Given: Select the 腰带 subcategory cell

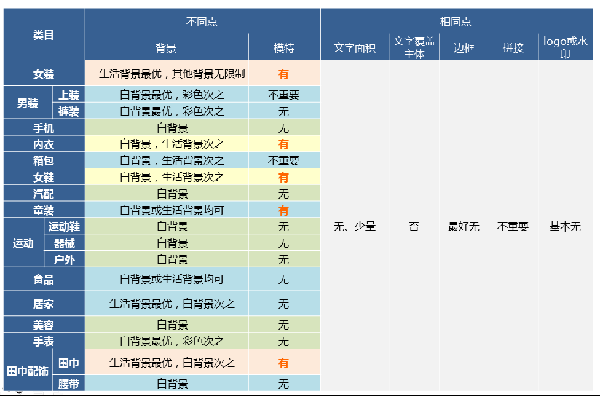Looking at the screenshot, I should coord(68,383).
